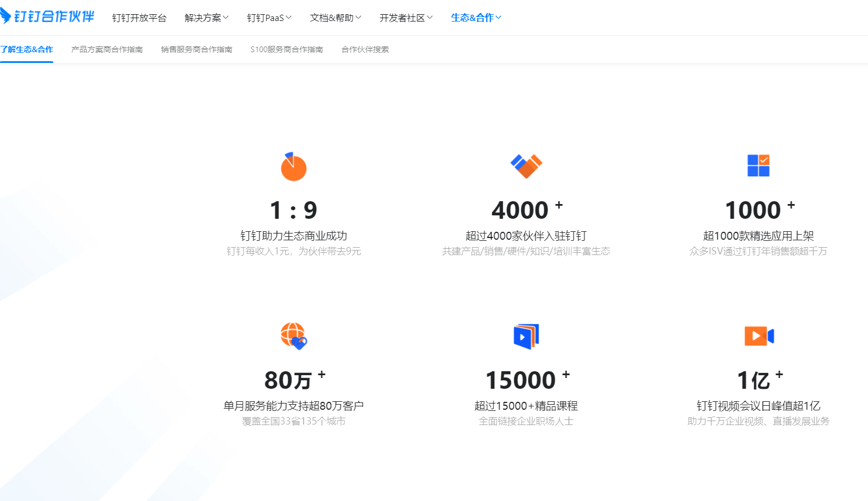Click the 15000+ statistic number
This screenshot has width=868, height=501.
(x=527, y=380)
